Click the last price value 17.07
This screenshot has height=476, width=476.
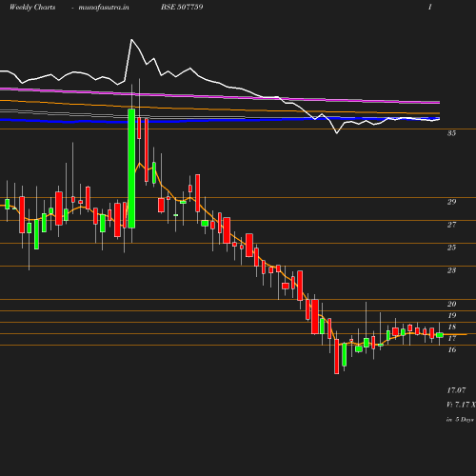click(456, 390)
